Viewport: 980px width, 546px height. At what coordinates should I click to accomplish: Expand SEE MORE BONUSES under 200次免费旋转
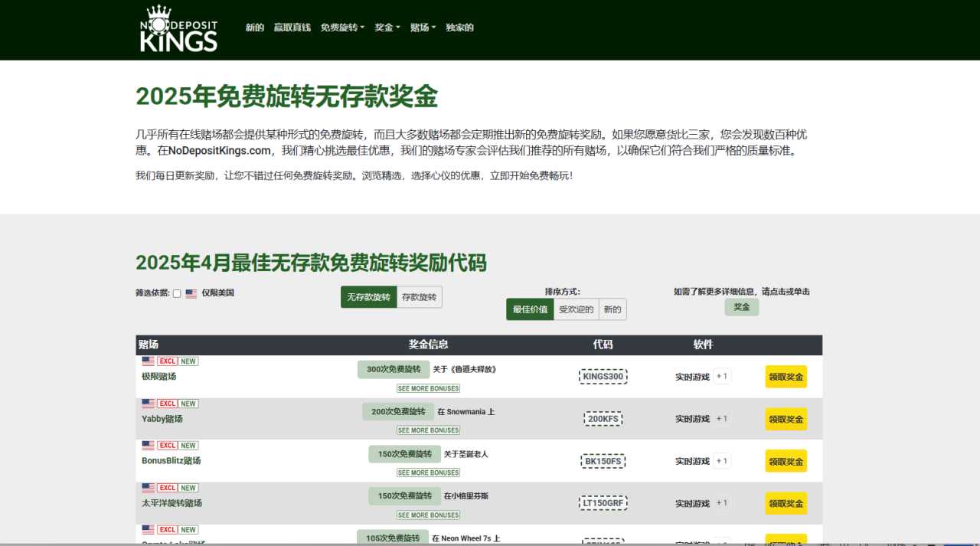click(x=429, y=430)
